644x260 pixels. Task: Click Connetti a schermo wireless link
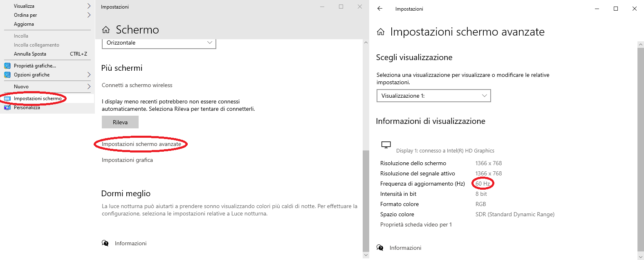(x=137, y=85)
